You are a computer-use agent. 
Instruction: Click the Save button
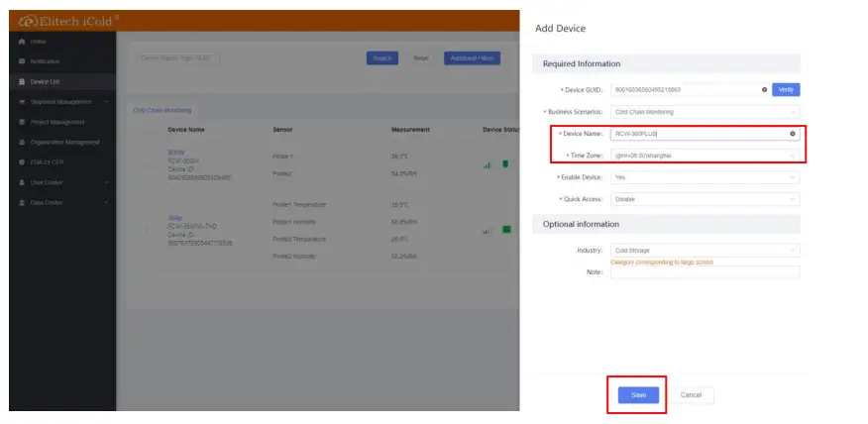(637, 394)
